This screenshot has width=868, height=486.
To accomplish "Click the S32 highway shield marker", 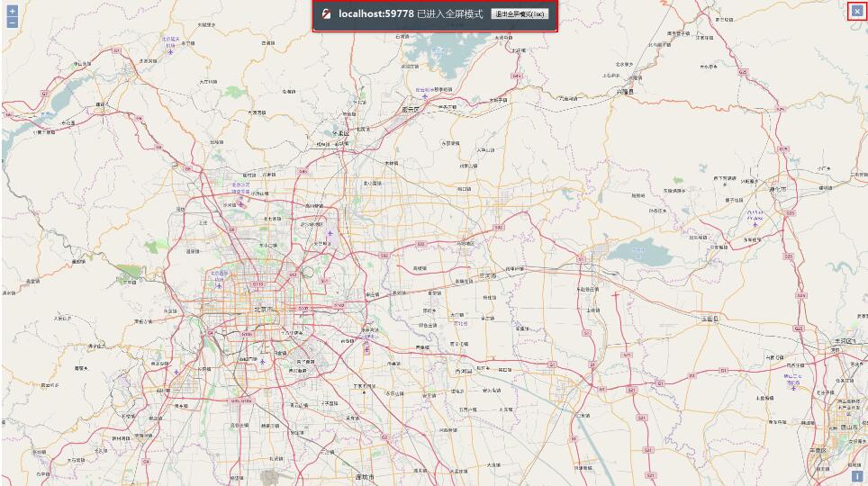I will tap(384, 256).
